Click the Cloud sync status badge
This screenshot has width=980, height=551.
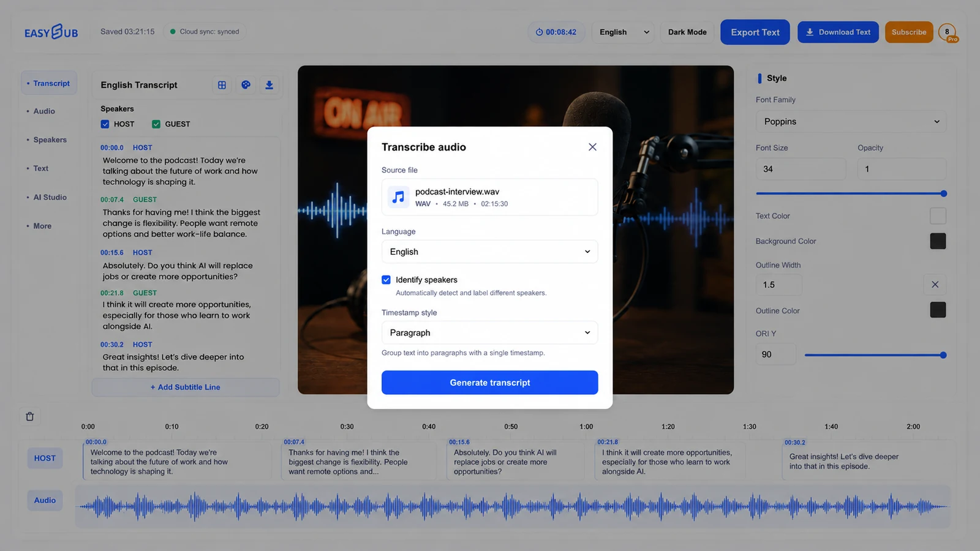tap(205, 32)
